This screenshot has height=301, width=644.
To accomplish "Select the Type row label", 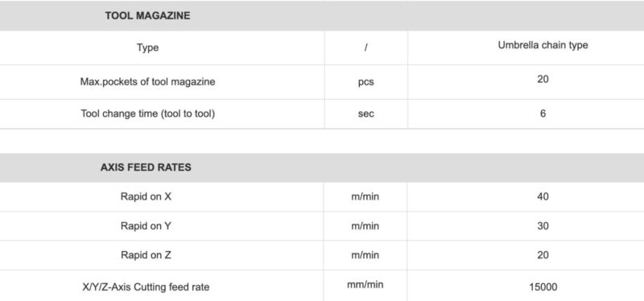I will tap(148, 48).
